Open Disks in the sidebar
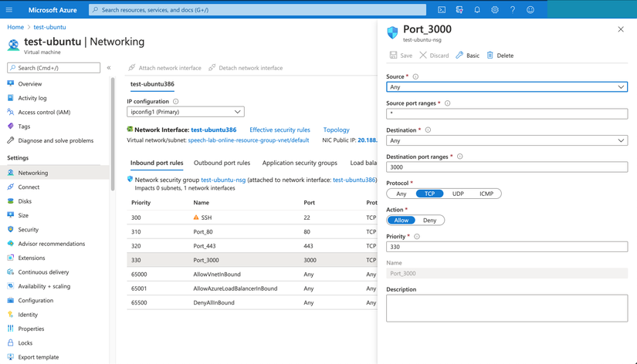Viewport: 637px width, 364px height. (x=25, y=201)
